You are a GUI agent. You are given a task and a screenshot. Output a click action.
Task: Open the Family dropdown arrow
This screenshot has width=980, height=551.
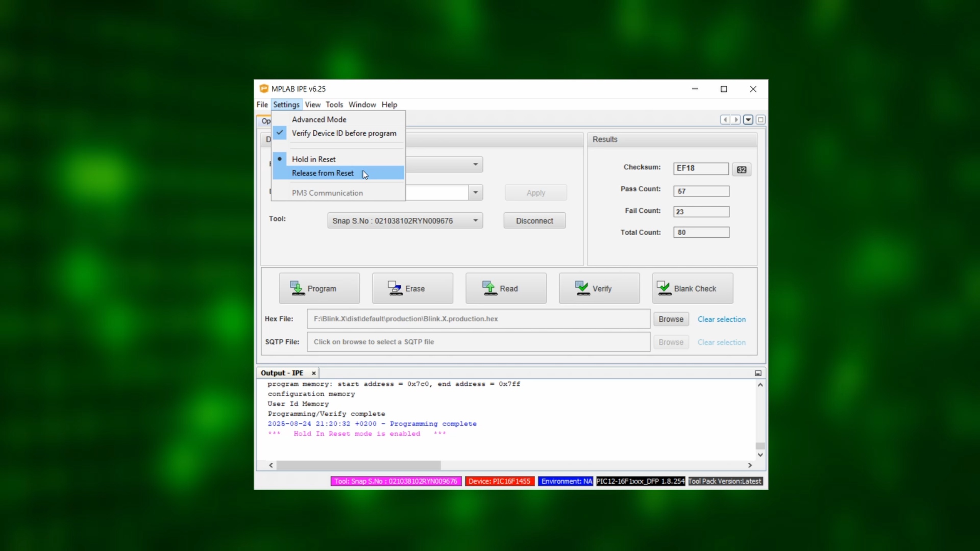pyautogui.click(x=475, y=165)
